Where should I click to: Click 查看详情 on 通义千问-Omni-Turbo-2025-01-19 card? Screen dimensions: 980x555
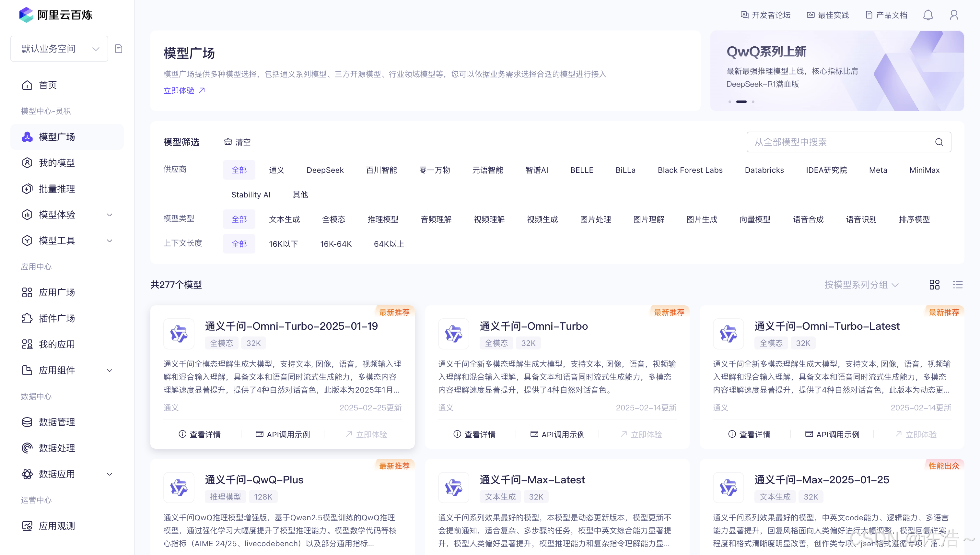(200, 434)
